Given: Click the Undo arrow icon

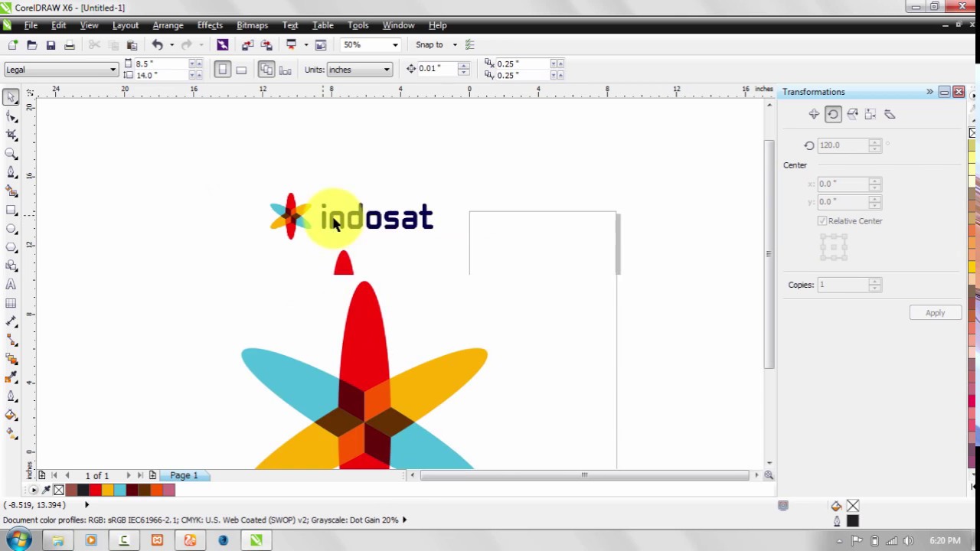Looking at the screenshot, I should (x=157, y=45).
